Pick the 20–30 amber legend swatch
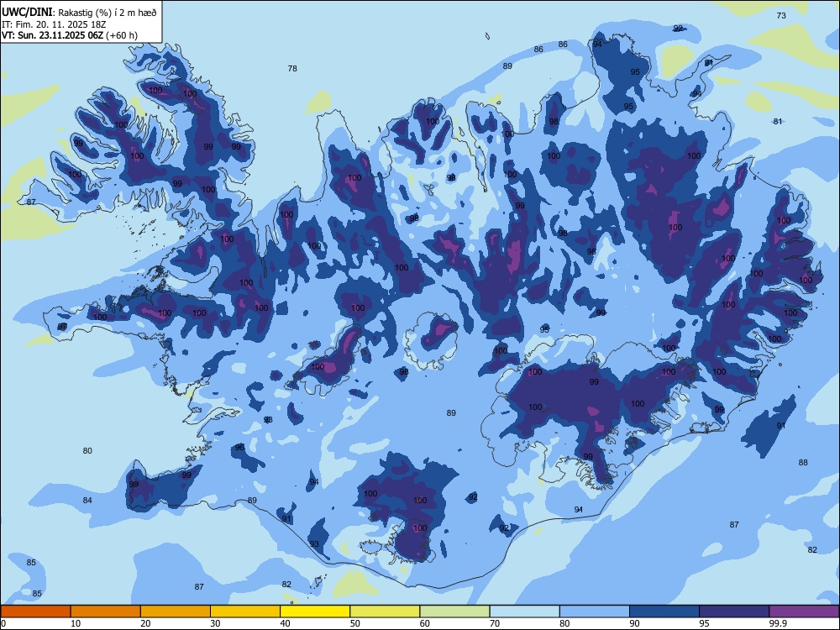 click(x=176, y=612)
